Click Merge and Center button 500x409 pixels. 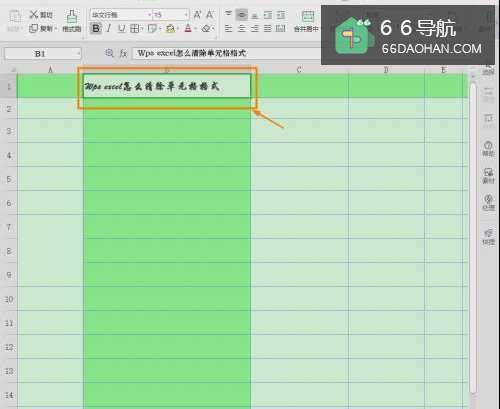click(x=307, y=21)
